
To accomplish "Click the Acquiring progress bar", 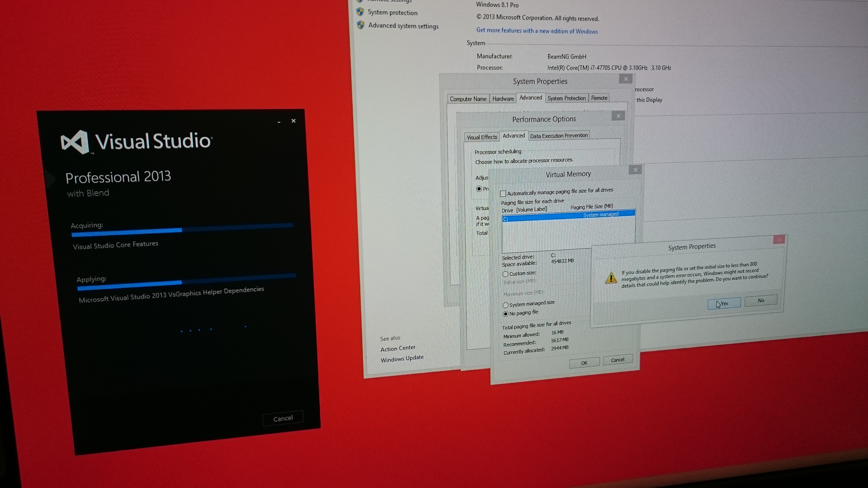I will tap(182, 230).
